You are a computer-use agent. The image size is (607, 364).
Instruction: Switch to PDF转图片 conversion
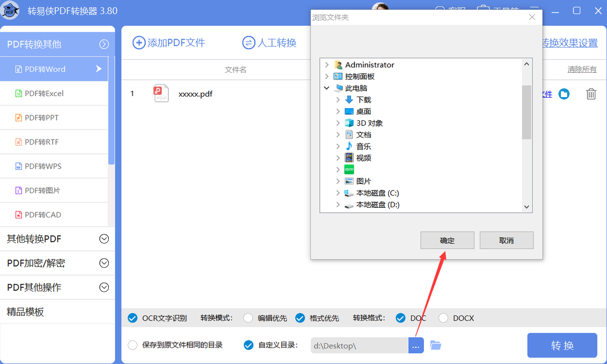point(54,191)
